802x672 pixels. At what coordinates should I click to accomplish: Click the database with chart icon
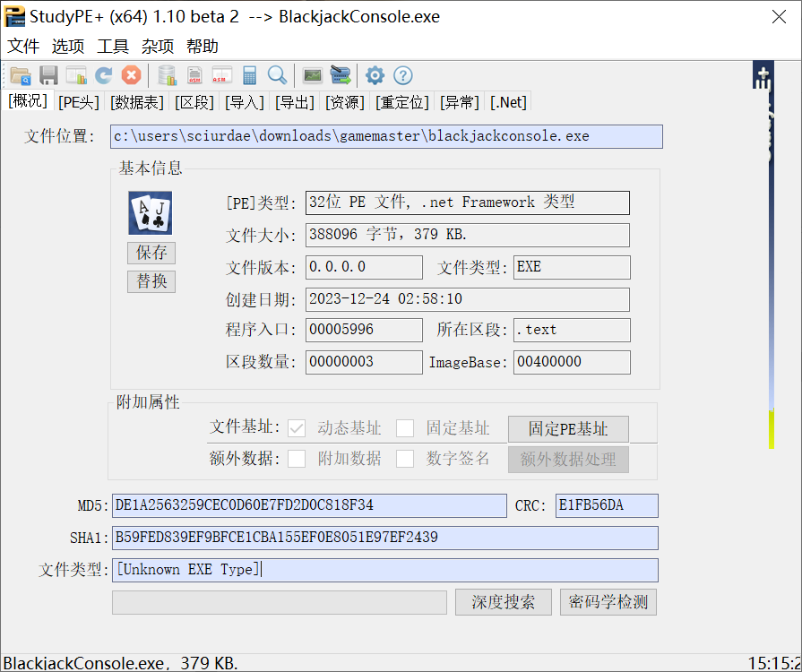click(168, 75)
